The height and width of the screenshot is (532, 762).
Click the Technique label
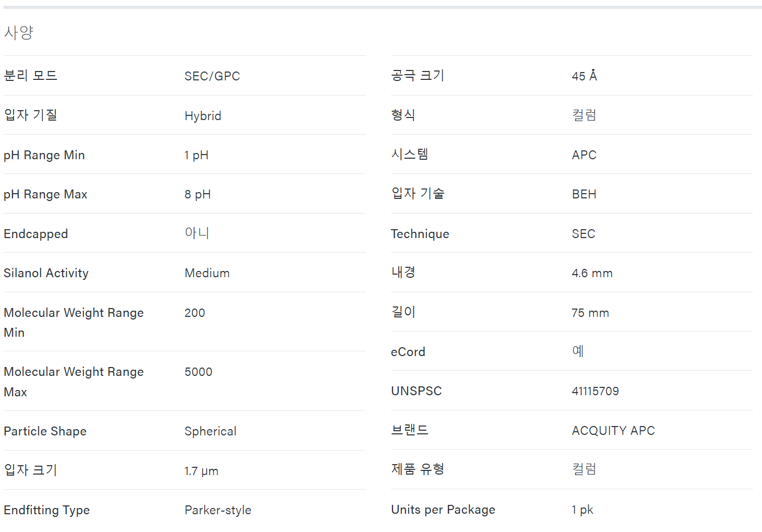click(420, 234)
